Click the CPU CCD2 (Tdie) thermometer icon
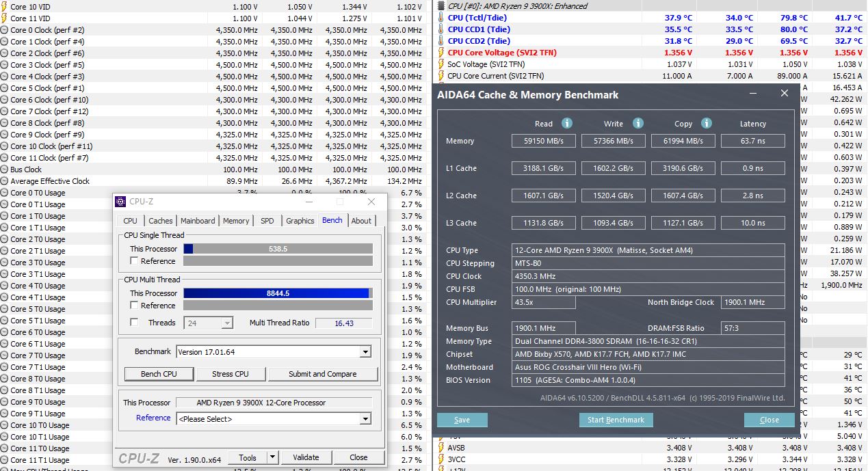The width and height of the screenshot is (868, 471). pyautogui.click(x=441, y=41)
